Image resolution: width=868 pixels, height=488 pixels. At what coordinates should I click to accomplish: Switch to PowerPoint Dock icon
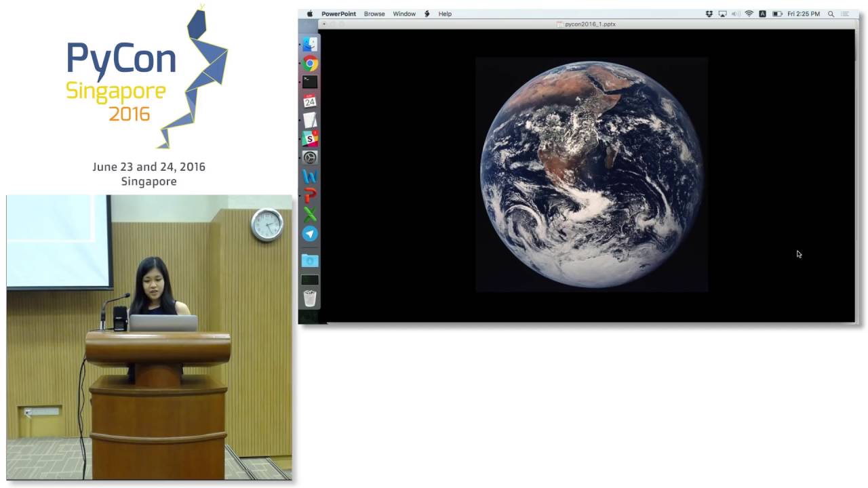[310, 196]
